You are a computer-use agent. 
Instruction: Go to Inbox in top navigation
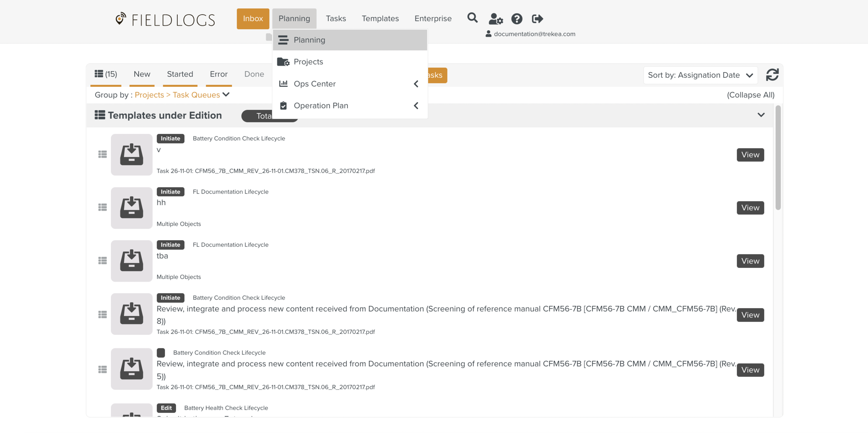tap(253, 18)
